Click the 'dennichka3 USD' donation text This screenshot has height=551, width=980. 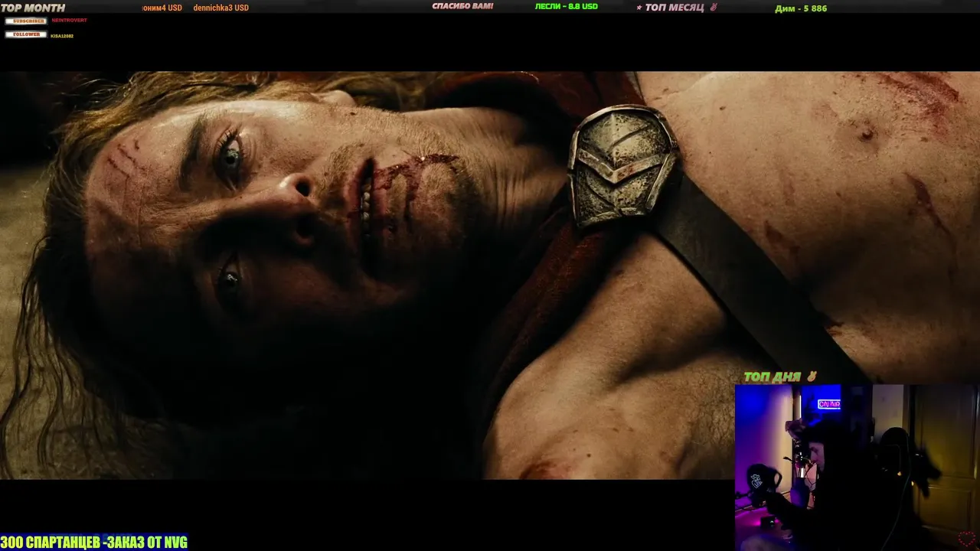(x=220, y=8)
